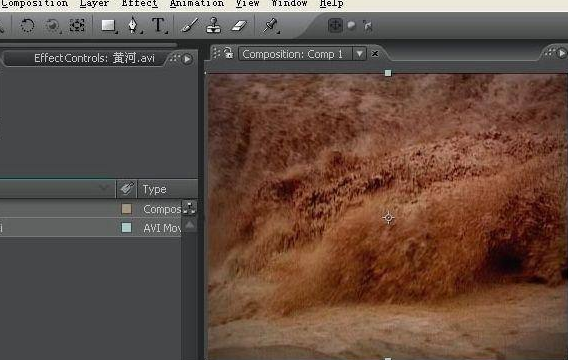Click the top-center layer transform handle
The image size is (568, 360).
[x=388, y=73]
